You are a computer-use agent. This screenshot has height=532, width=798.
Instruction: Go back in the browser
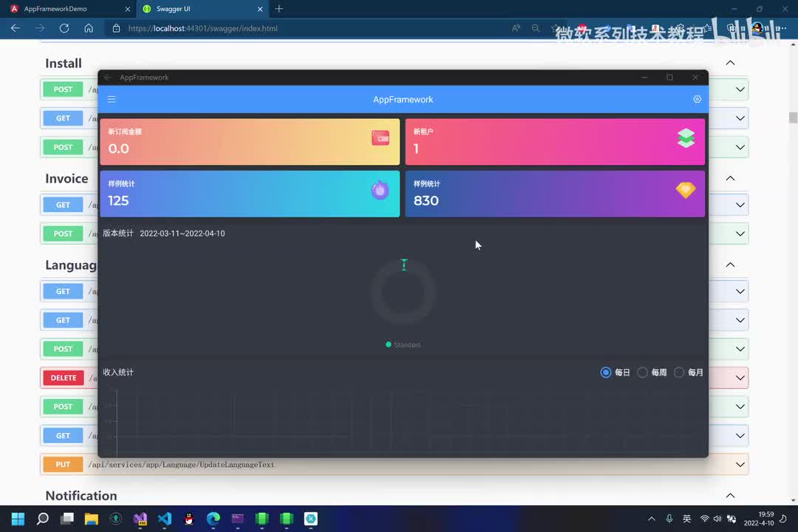coord(16,29)
